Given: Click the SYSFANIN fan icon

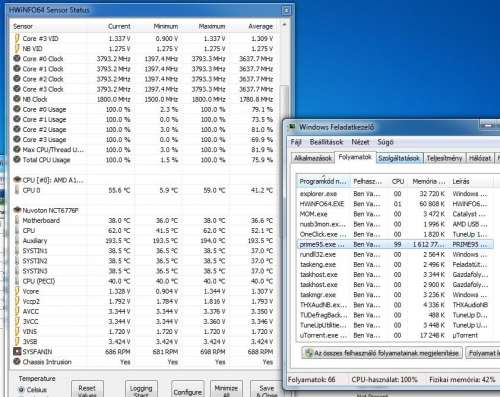Looking at the screenshot, I should click(x=17, y=352).
